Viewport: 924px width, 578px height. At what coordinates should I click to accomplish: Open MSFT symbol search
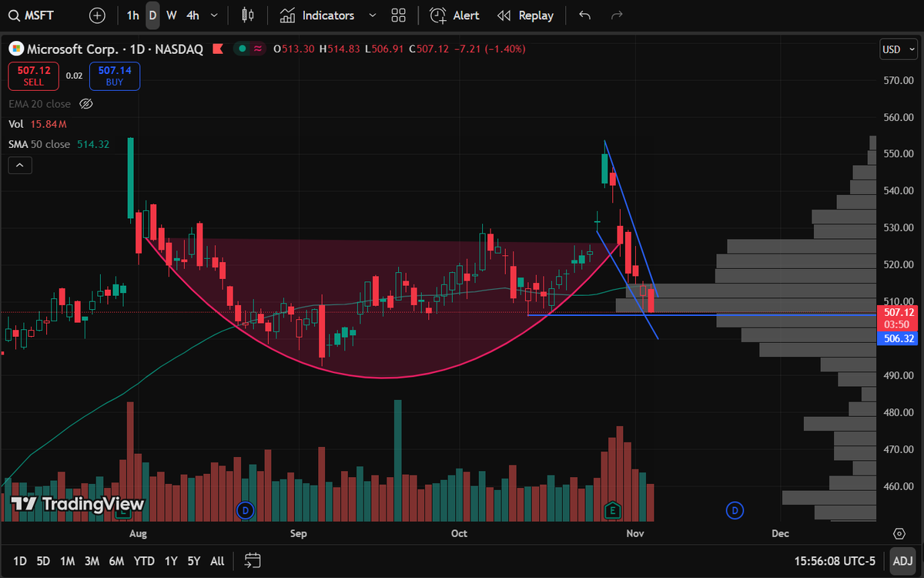31,15
